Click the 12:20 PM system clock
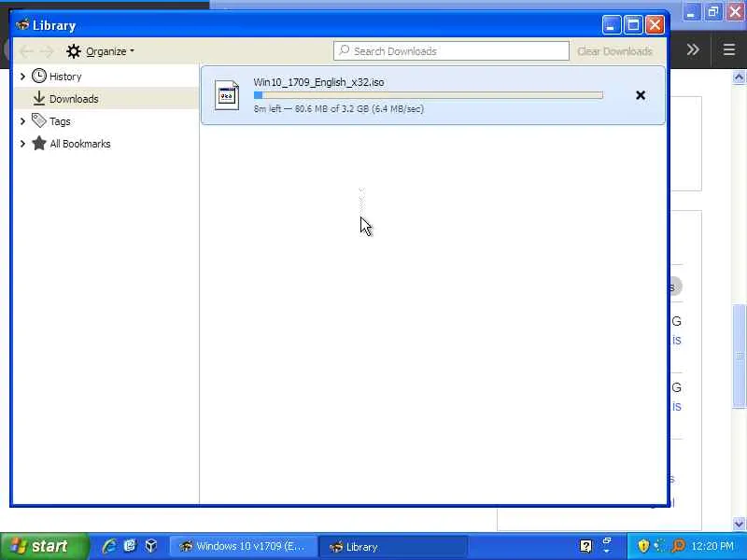This screenshot has width=747, height=560. click(712, 546)
